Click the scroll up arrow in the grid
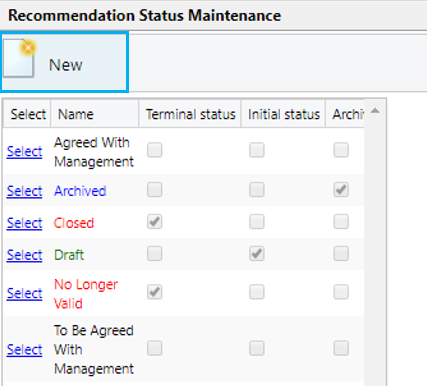Screen dimensions: 427x386 (x=375, y=111)
